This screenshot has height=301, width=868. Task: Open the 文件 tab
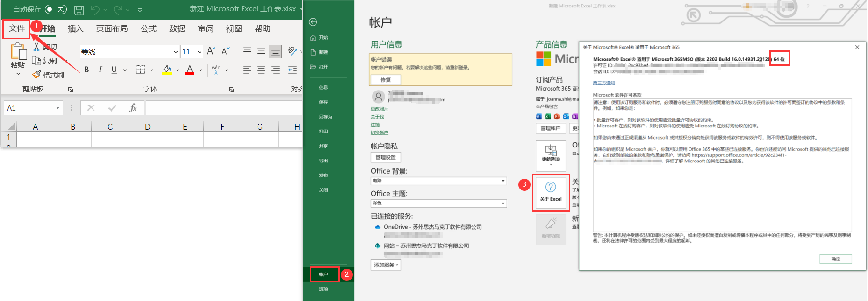click(17, 29)
